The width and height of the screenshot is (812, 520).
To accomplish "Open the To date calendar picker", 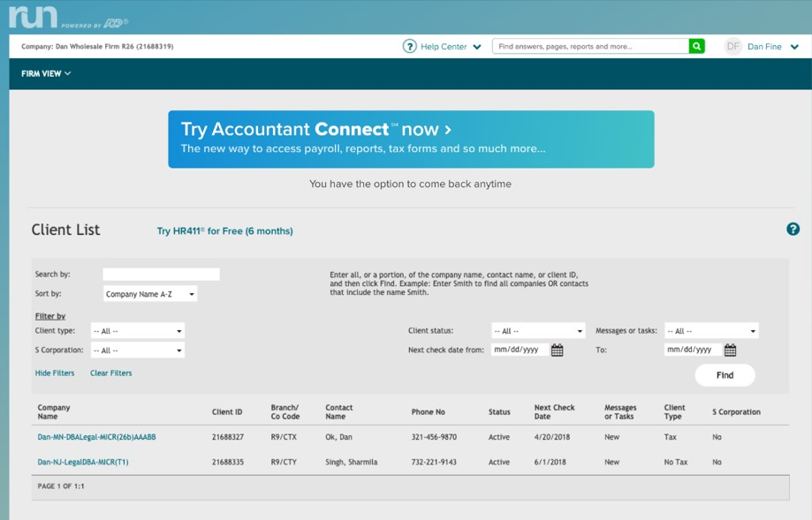I will click(730, 350).
